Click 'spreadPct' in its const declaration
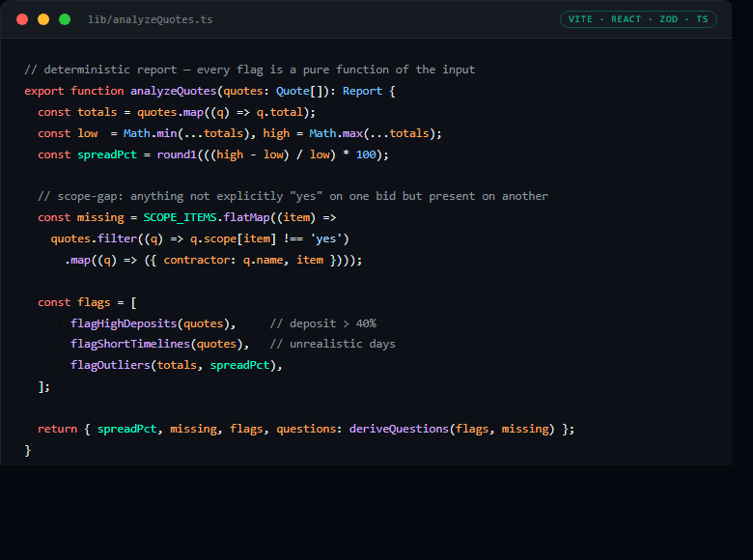The image size is (753, 560). pyautogui.click(x=107, y=154)
